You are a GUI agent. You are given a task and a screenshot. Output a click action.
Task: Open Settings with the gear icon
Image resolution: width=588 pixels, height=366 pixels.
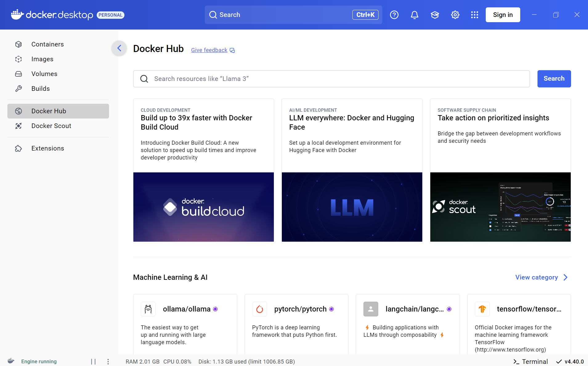pyautogui.click(x=455, y=14)
